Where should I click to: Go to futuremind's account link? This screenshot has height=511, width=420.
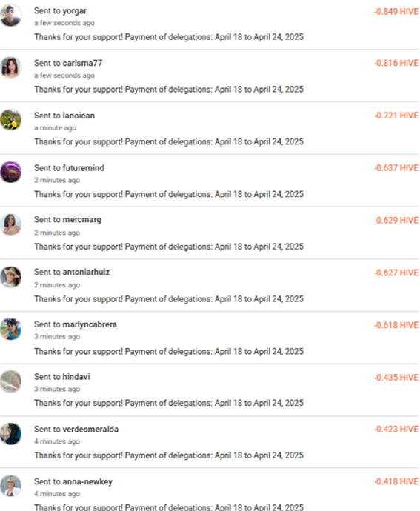tap(83, 168)
